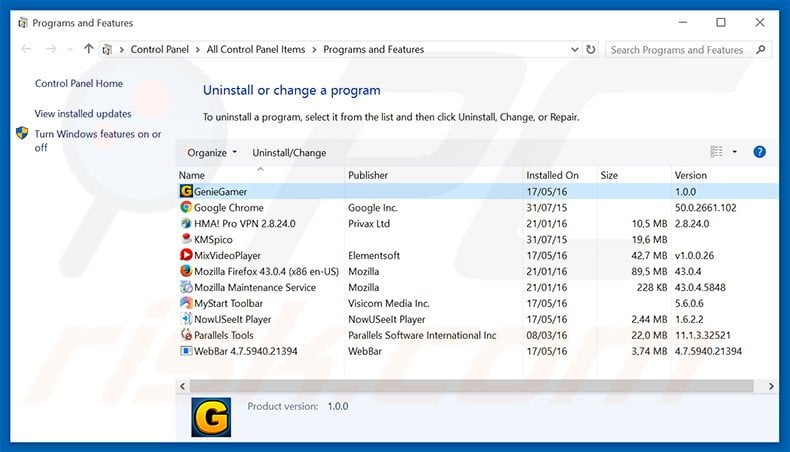790x452 pixels.
Task: Expand the chevron after All Control Panel Items
Action: pyautogui.click(x=314, y=49)
